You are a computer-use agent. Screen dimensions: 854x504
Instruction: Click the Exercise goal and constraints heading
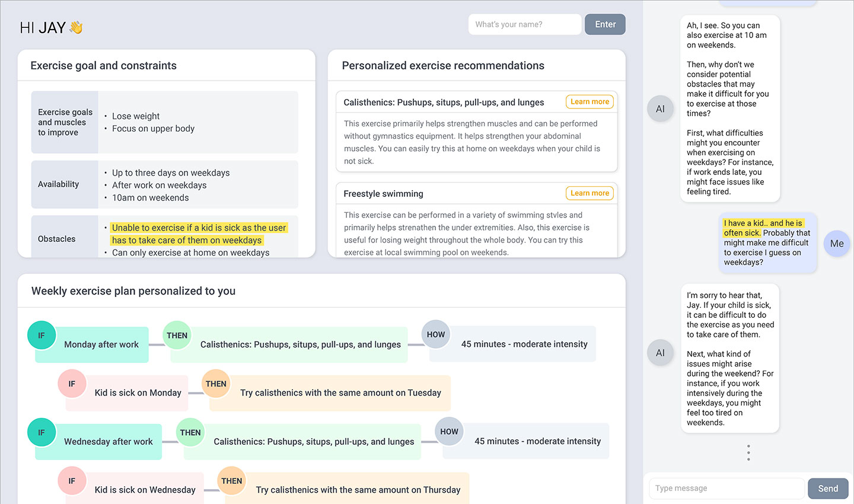tap(104, 66)
